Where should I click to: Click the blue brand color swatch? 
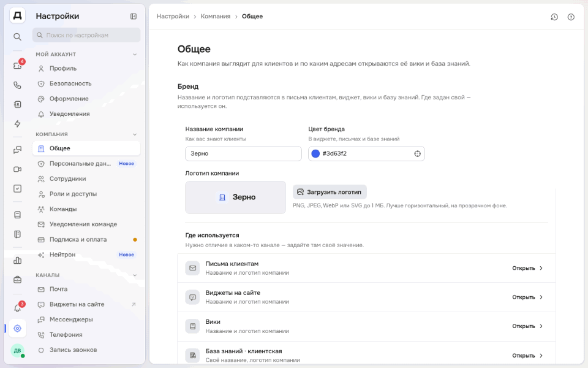point(316,153)
